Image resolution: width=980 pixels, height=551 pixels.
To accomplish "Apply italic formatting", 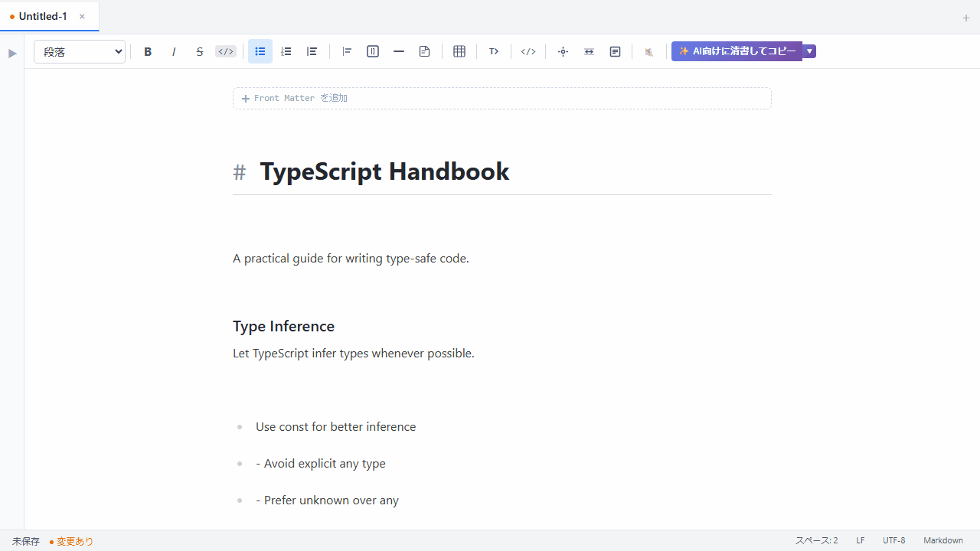I will point(174,51).
